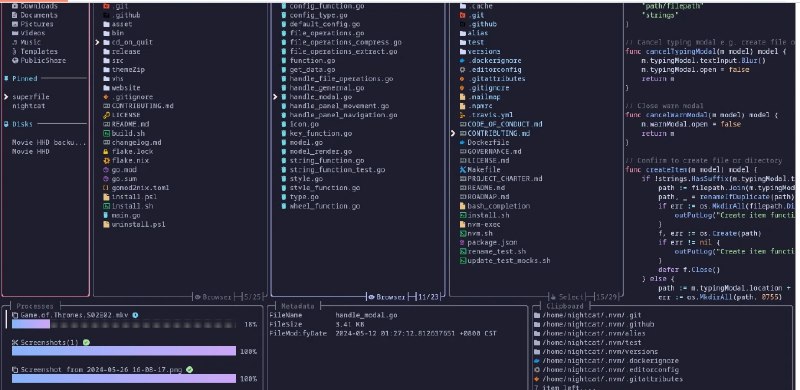Click the FileModifyDate value 2024-05-12

[416, 333]
